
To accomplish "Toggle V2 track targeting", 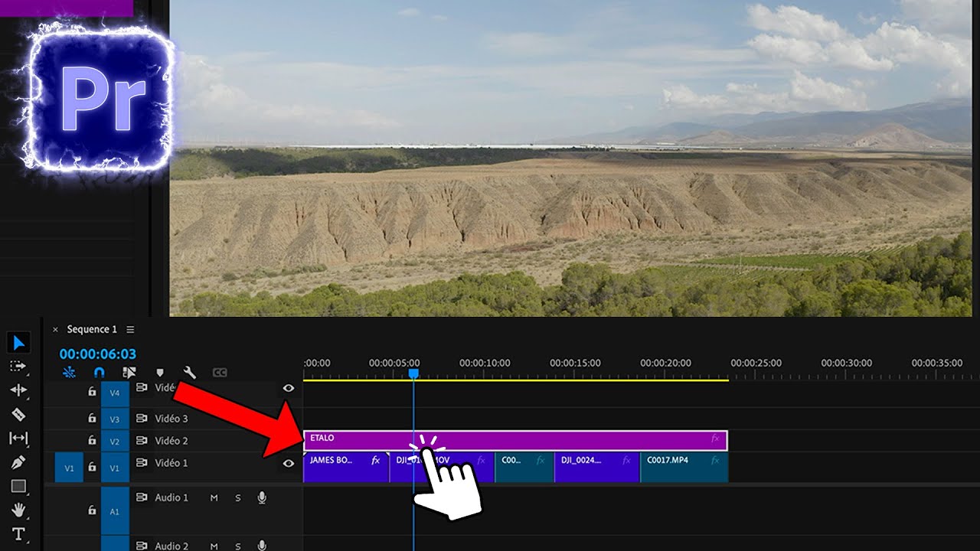I will click(115, 441).
